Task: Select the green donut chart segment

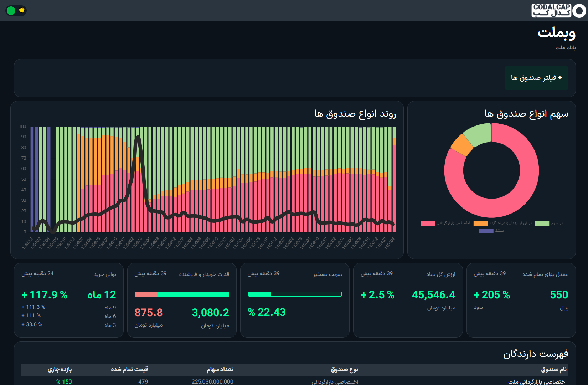Action: [x=478, y=134]
